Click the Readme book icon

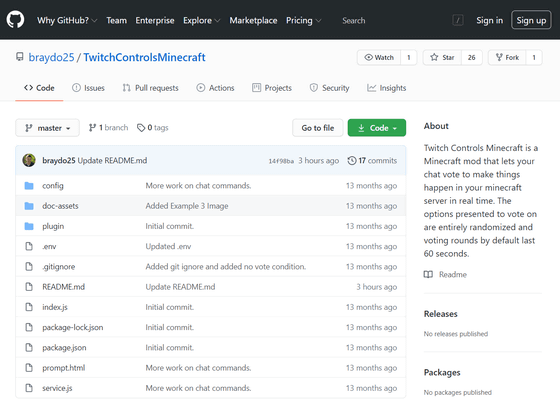tap(428, 274)
